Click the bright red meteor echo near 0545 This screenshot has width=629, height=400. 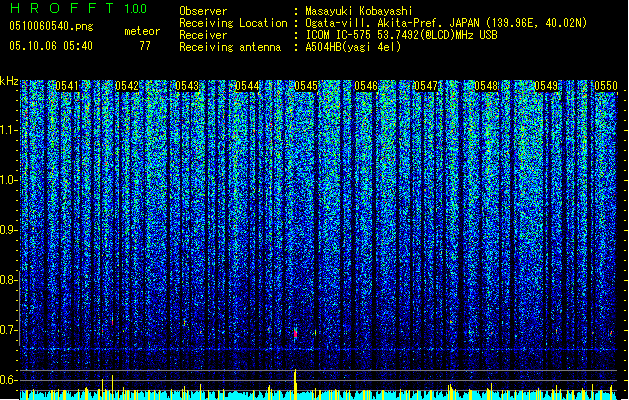click(296, 333)
